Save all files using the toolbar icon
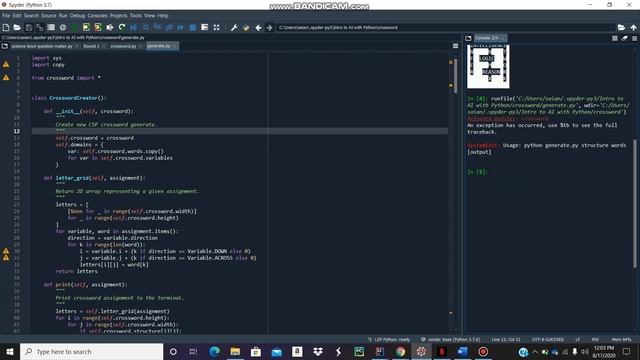 point(40,27)
